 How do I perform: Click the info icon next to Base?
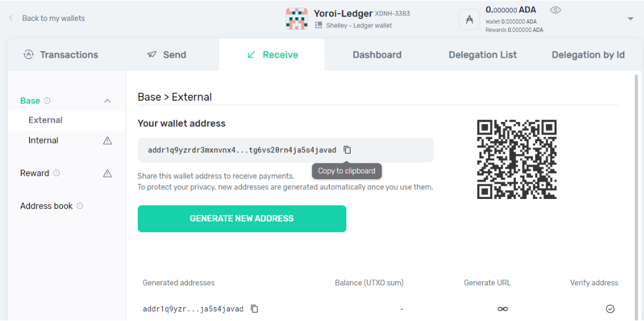[x=47, y=101]
